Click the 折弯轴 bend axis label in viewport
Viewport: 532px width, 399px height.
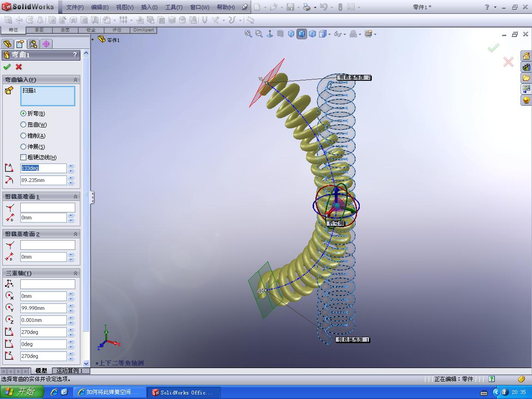coord(336,223)
